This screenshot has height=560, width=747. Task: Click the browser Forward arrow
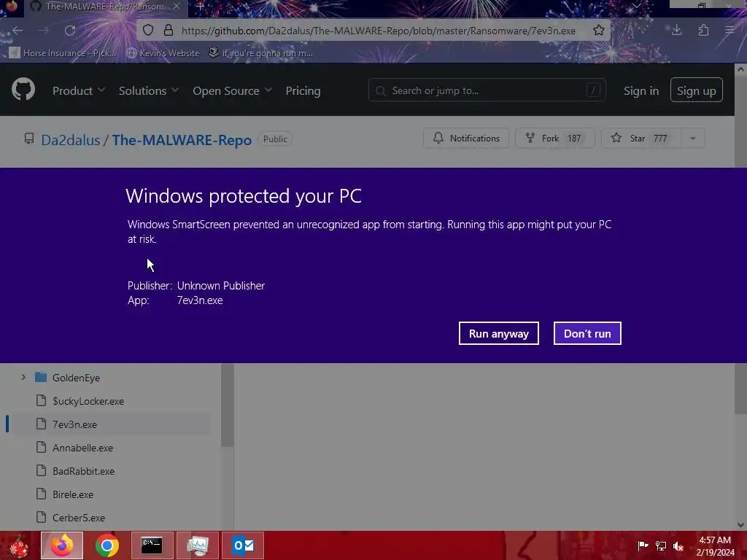pos(43,31)
